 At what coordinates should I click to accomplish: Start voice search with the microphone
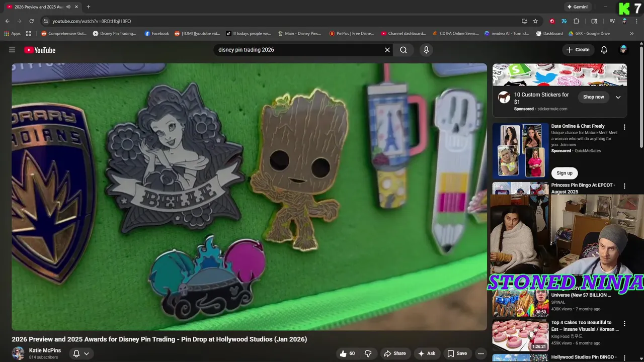pos(426,50)
